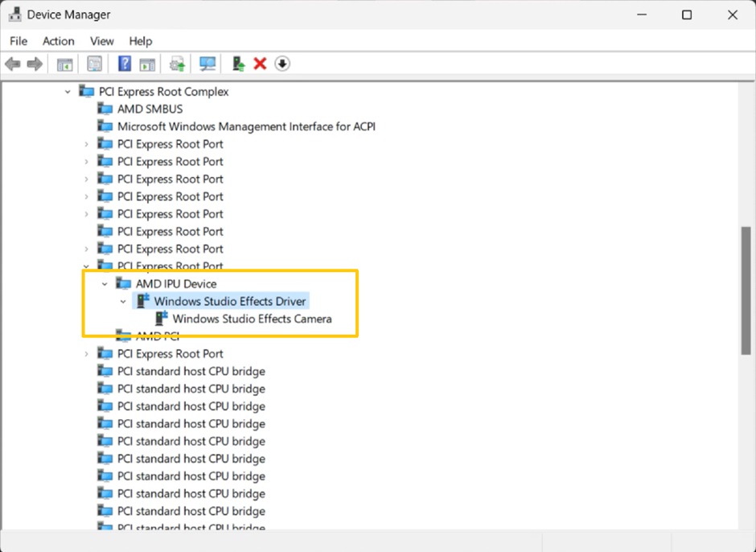Open the File menu

point(18,41)
